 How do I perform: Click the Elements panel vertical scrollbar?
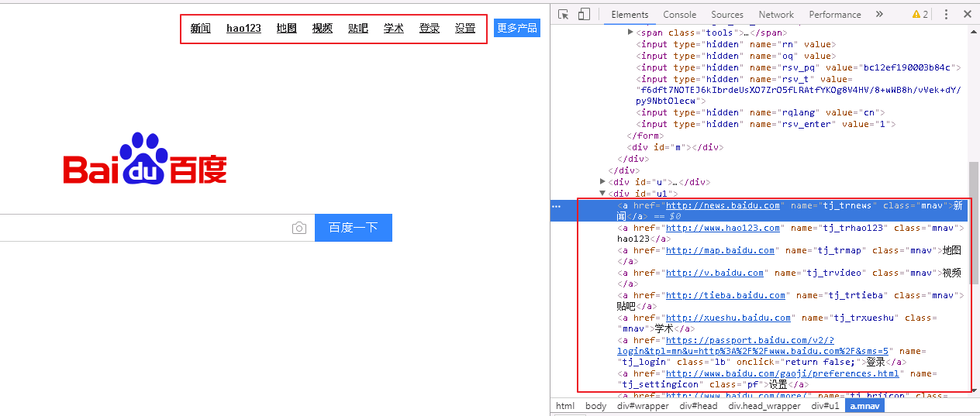point(974,223)
